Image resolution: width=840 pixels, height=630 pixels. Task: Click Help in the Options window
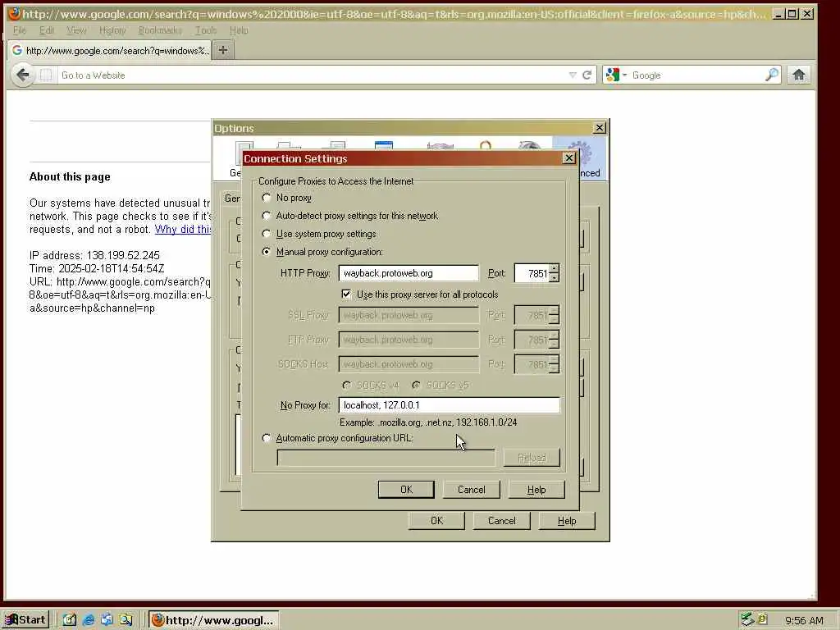(x=567, y=521)
